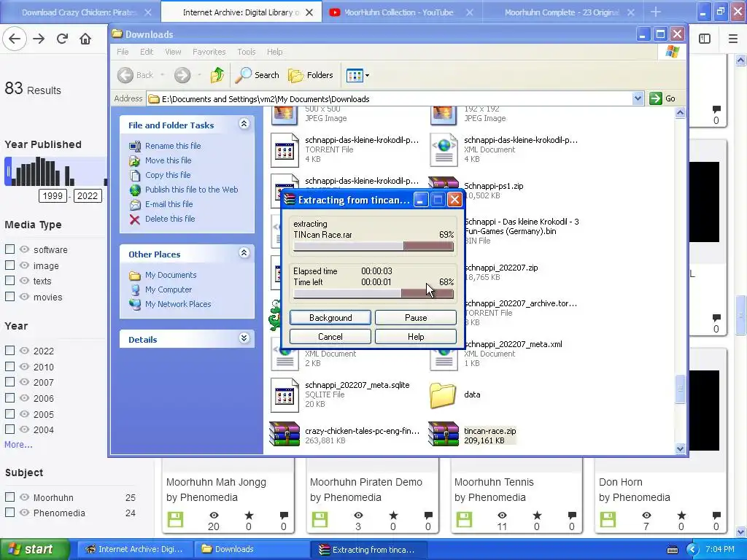The width and height of the screenshot is (747, 560).
Task: Check the Moorhuhn subject checkbox
Action: click(x=9, y=497)
